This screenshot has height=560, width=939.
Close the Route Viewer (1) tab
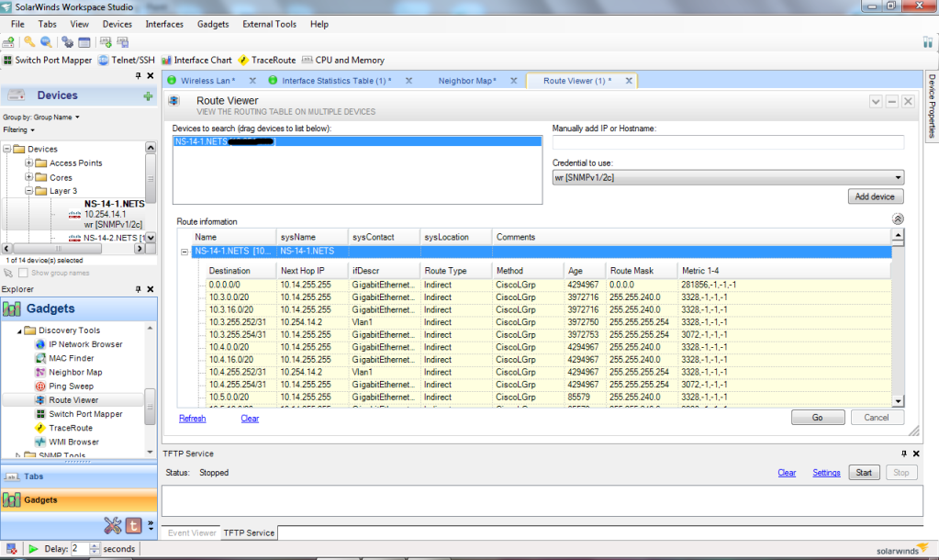[x=629, y=81]
